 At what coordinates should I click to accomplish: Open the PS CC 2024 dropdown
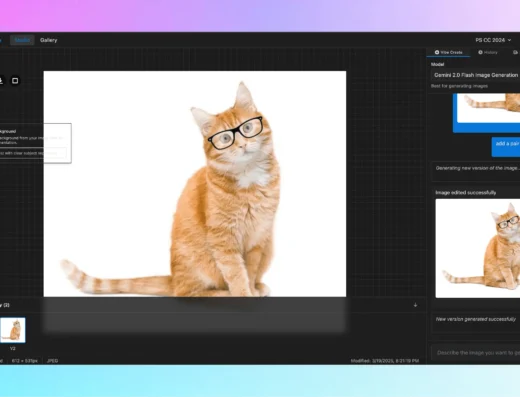click(493, 40)
